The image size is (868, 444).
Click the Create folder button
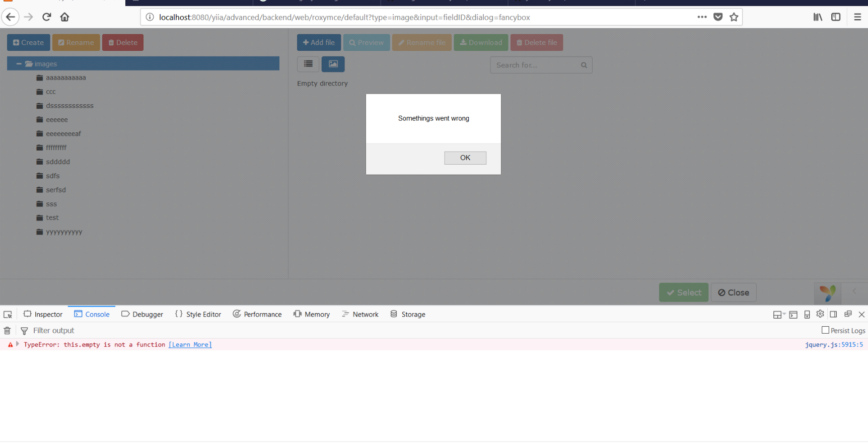click(29, 43)
